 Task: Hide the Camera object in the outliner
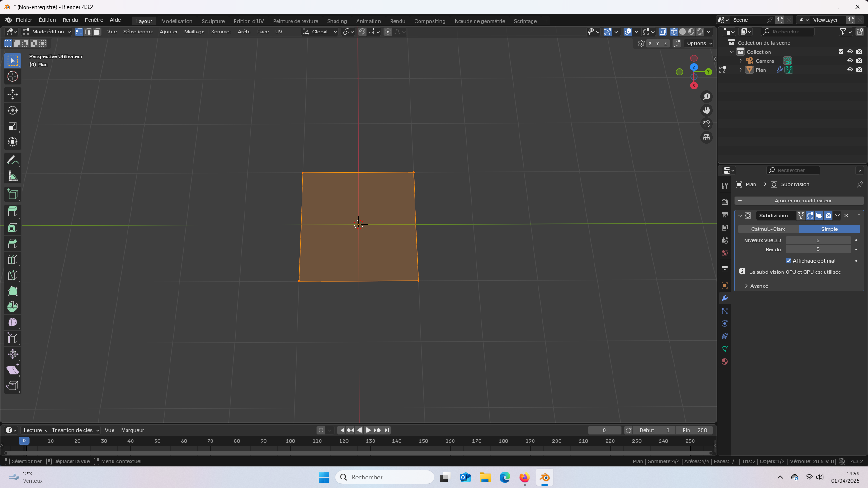pyautogui.click(x=850, y=61)
